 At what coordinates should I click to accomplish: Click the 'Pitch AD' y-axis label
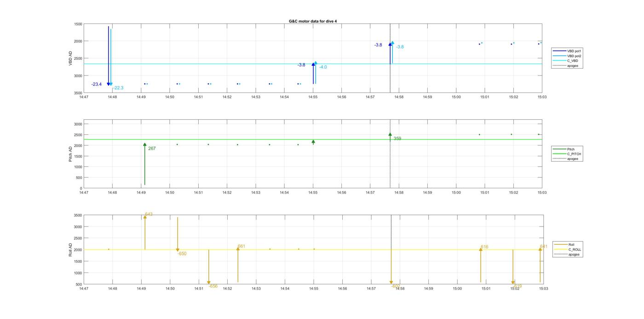click(70, 155)
